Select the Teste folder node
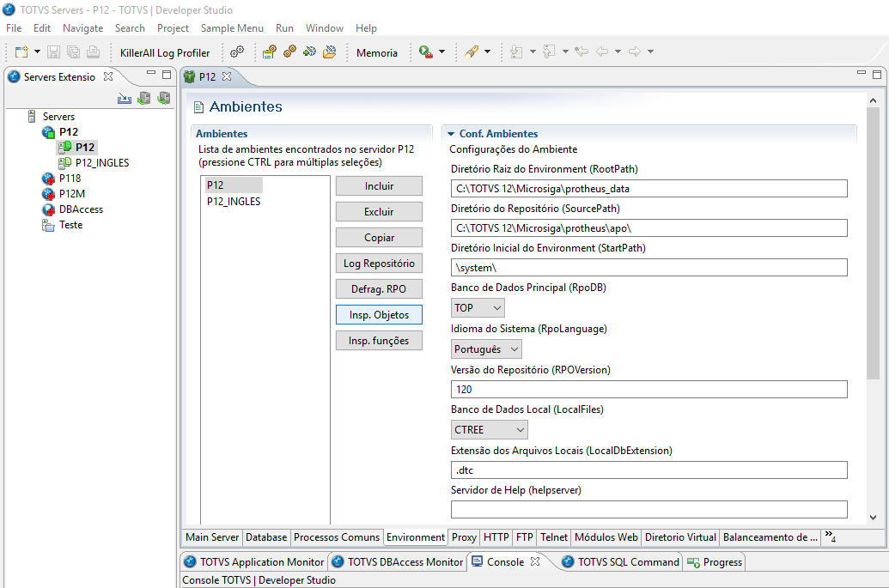The width and height of the screenshot is (889, 588). [71, 225]
